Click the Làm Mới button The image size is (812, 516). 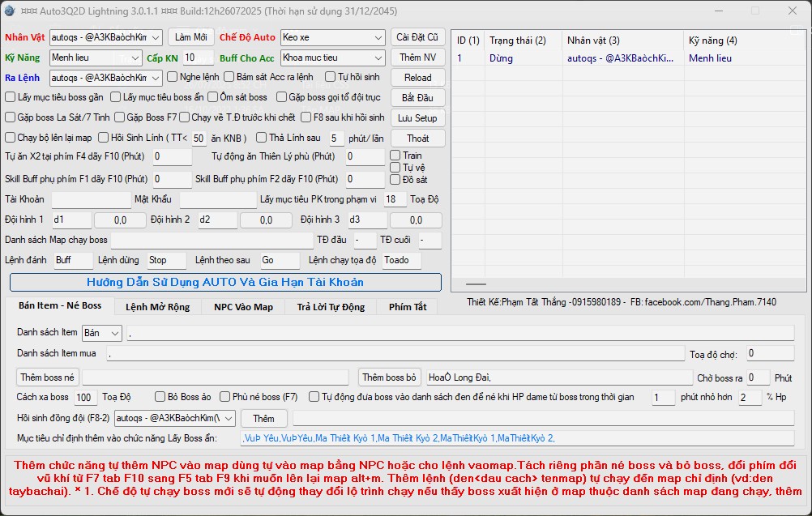[x=190, y=37]
